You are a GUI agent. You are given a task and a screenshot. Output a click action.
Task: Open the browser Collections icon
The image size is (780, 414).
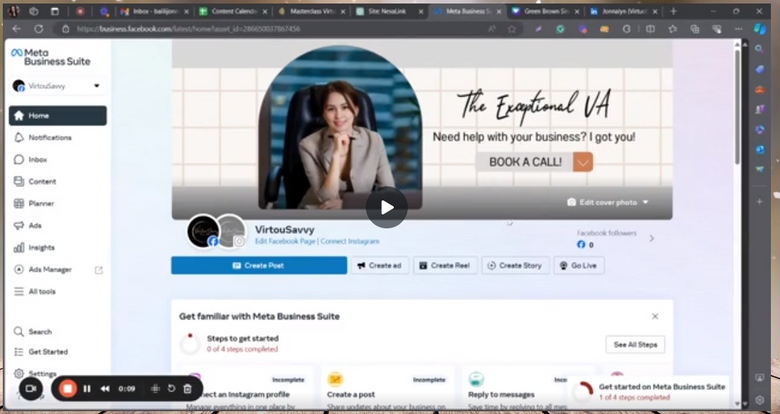695,29
